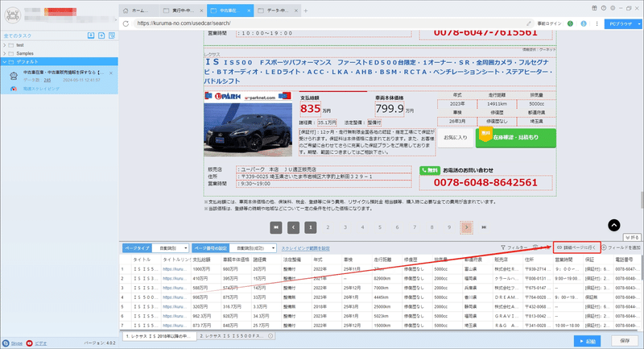This screenshot has height=349, width=644.
Task: Click the blue round icon in the toolbar
Action: pos(583,23)
